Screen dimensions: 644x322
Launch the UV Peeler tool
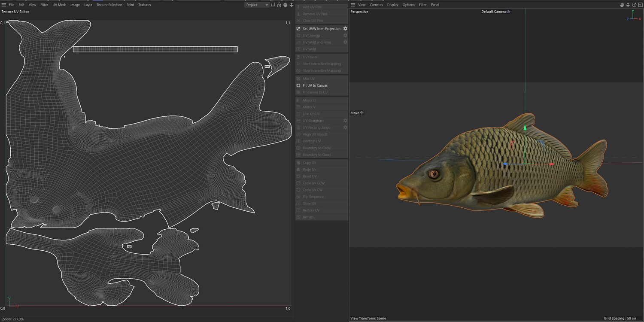click(322, 57)
